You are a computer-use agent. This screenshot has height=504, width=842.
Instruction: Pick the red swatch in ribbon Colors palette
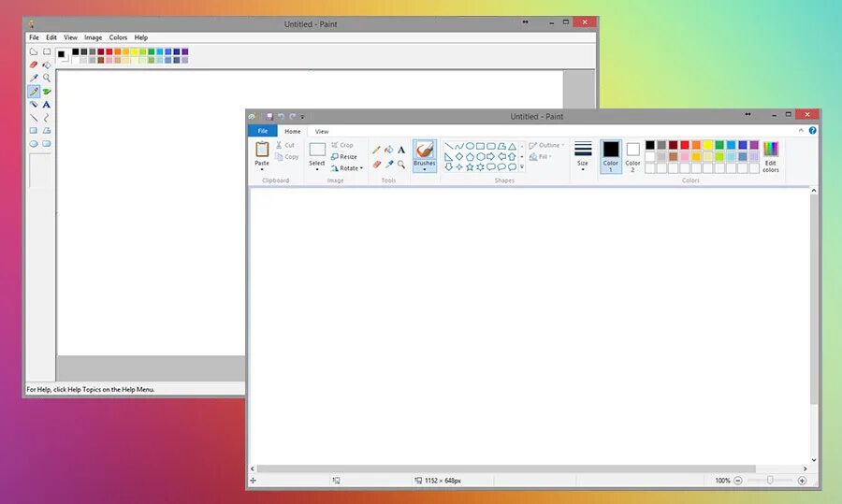(x=685, y=145)
